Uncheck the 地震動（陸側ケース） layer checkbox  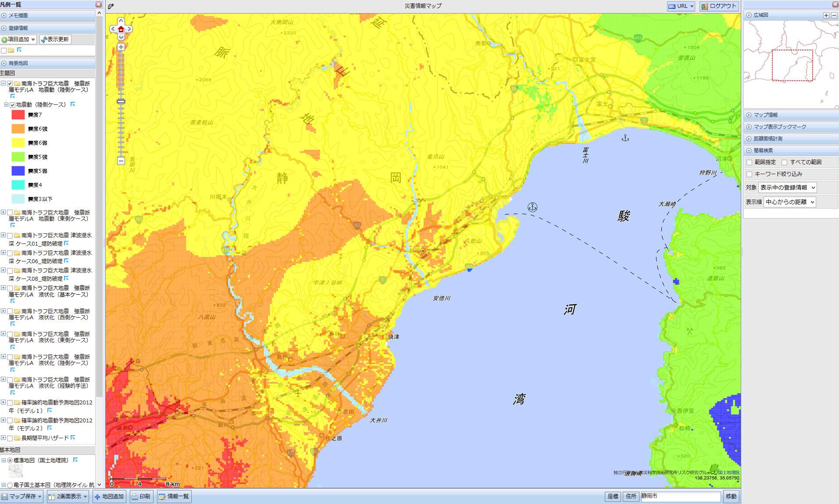tap(12, 105)
